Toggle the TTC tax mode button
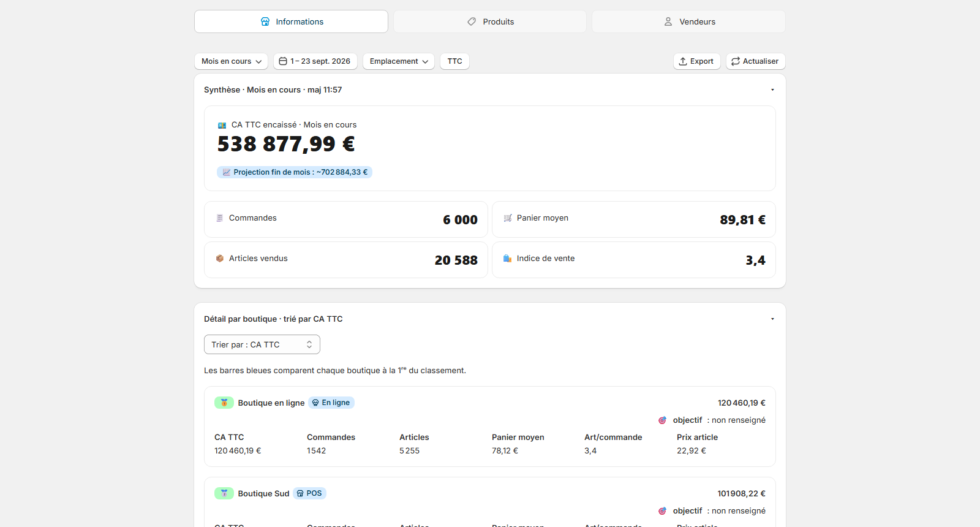This screenshot has height=527, width=980. (x=454, y=61)
